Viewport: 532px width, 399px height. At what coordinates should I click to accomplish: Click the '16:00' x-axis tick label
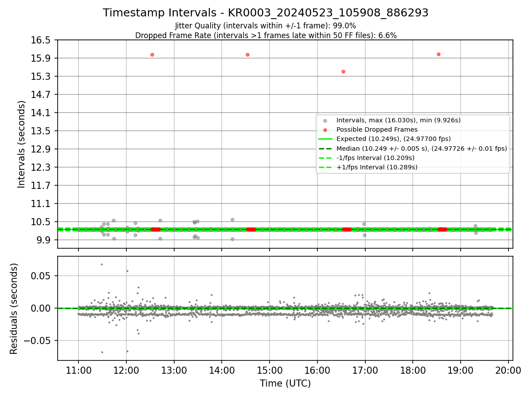(x=317, y=370)
